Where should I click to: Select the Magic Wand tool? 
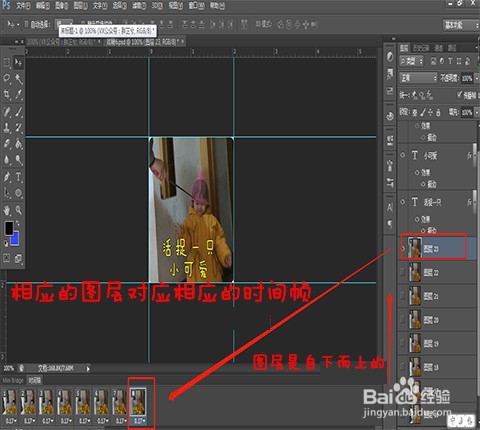tap(18, 79)
